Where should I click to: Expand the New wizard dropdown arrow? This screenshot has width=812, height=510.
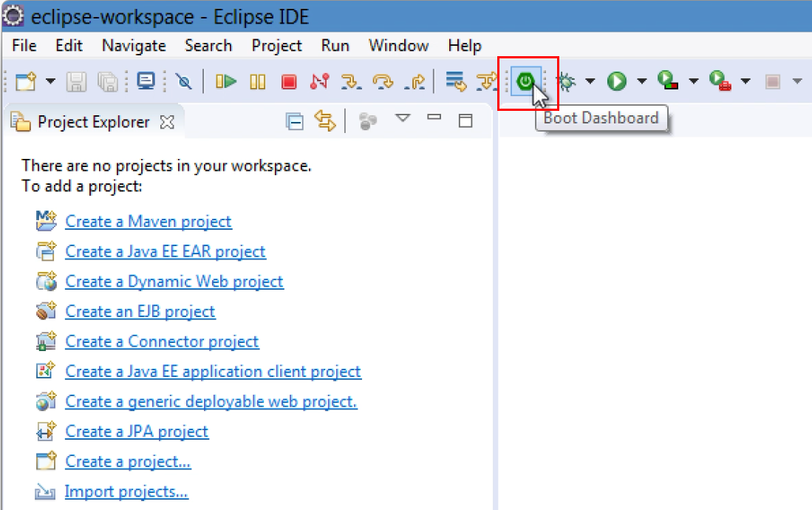click(50, 81)
